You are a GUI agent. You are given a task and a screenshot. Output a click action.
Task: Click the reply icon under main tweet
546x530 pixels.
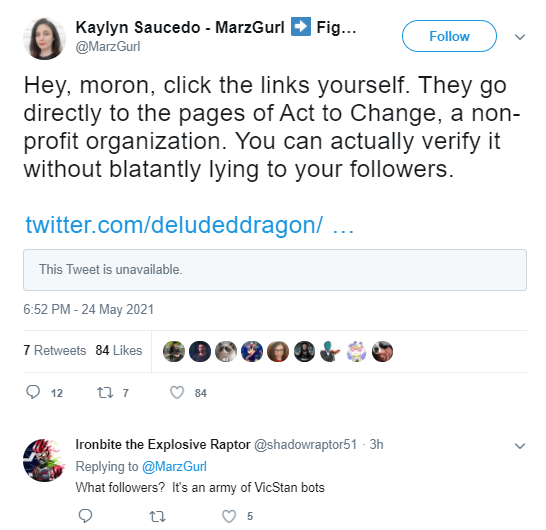33,392
